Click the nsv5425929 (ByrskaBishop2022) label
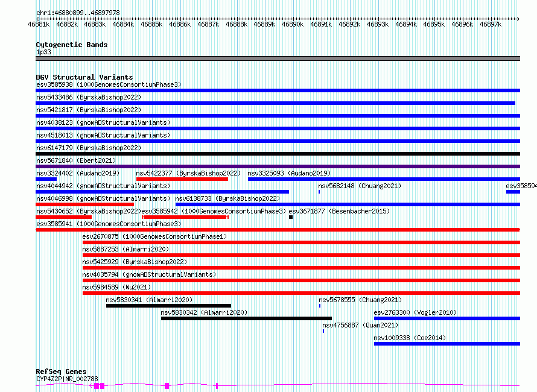Viewport: 537px width, 392px height. click(x=135, y=262)
